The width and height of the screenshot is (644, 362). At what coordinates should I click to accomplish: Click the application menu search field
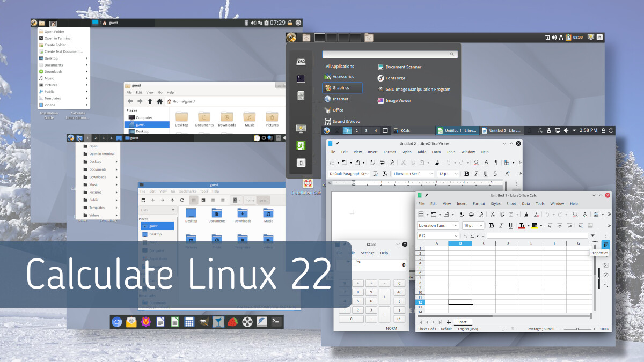coord(390,54)
